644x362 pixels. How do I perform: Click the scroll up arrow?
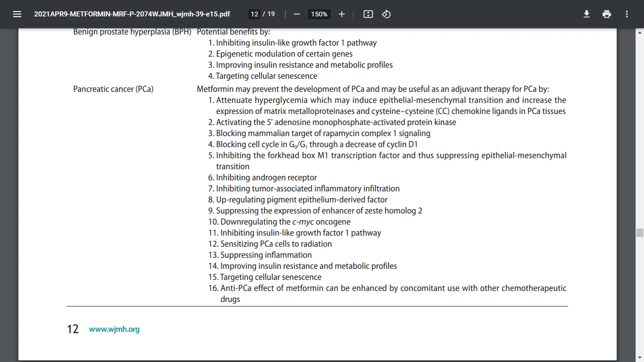point(640,33)
